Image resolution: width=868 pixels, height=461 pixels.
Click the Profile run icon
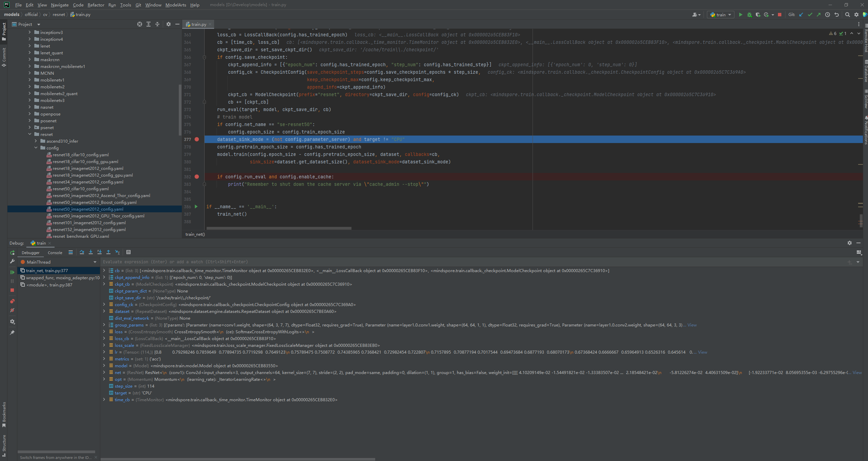(766, 15)
